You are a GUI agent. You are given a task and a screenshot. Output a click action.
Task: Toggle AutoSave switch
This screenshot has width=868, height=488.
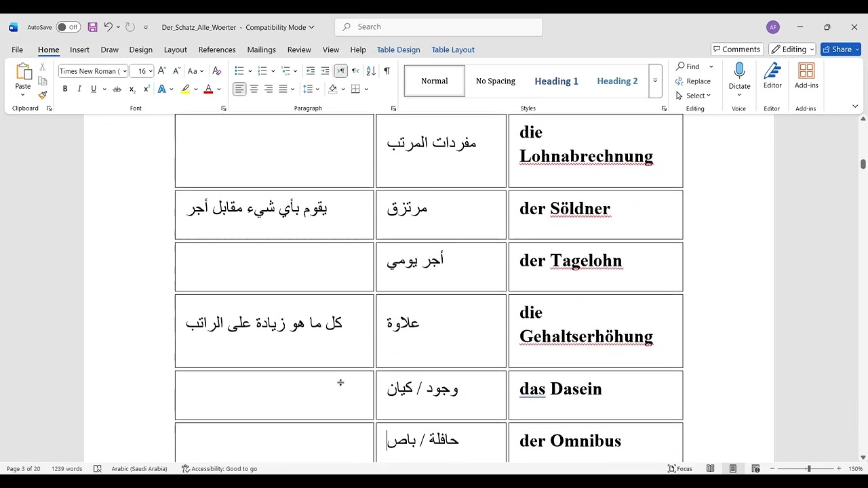pyautogui.click(x=68, y=27)
